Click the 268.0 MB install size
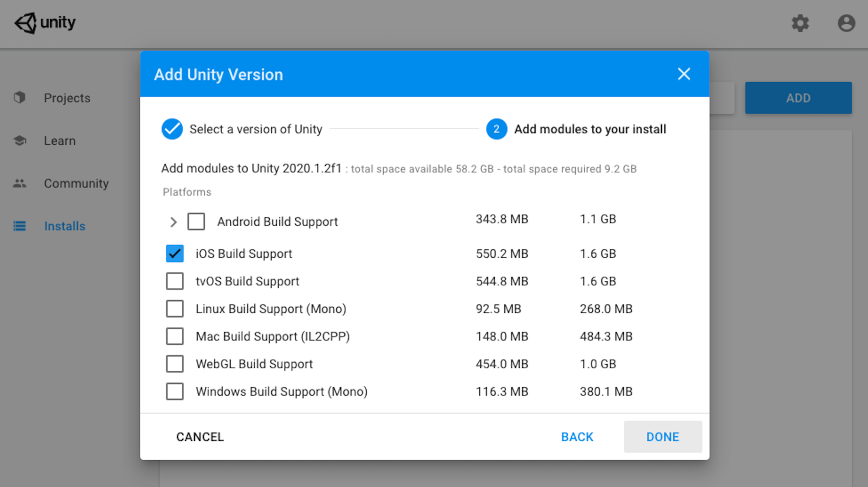Viewport: 868px width, 487px height. point(606,309)
